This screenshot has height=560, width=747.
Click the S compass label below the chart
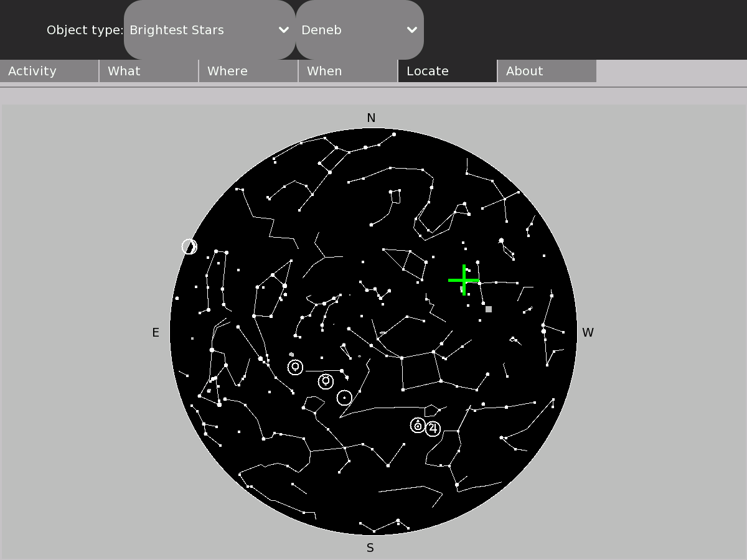[x=370, y=548]
